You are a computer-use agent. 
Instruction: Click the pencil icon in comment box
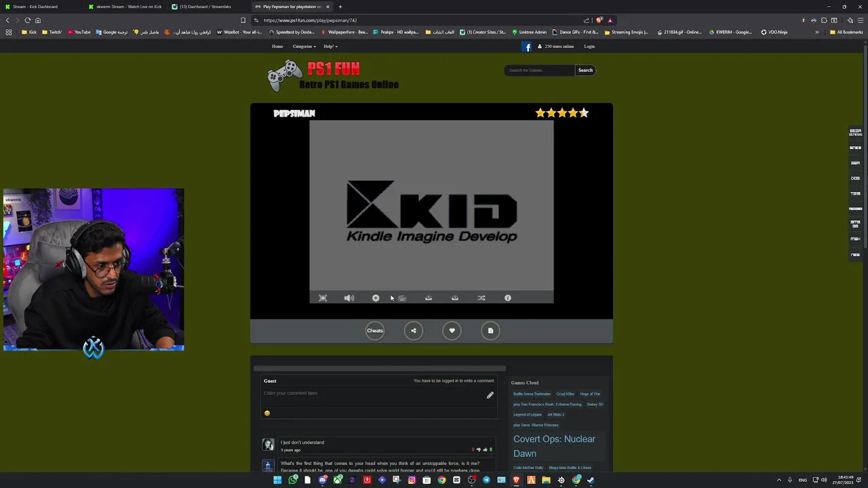[x=490, y=395]
